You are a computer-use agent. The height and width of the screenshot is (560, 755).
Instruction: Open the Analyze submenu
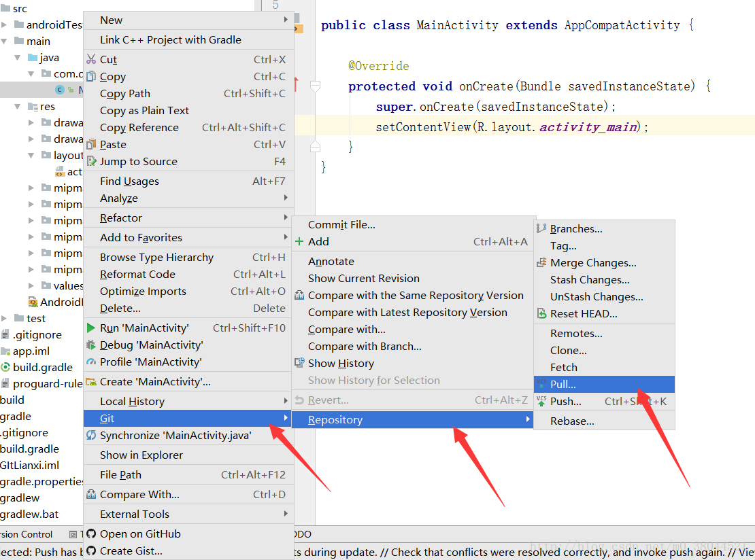[x=188, y=198]
